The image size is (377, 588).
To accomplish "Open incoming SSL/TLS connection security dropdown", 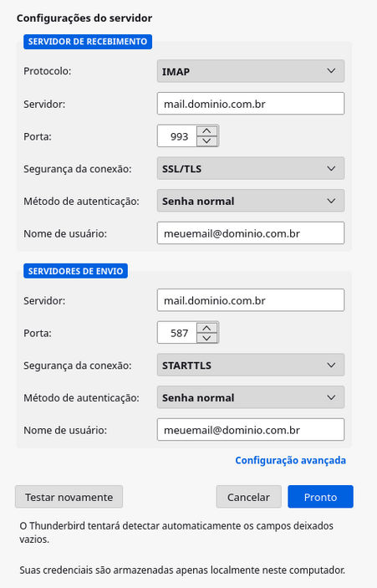I will point(250,168).
